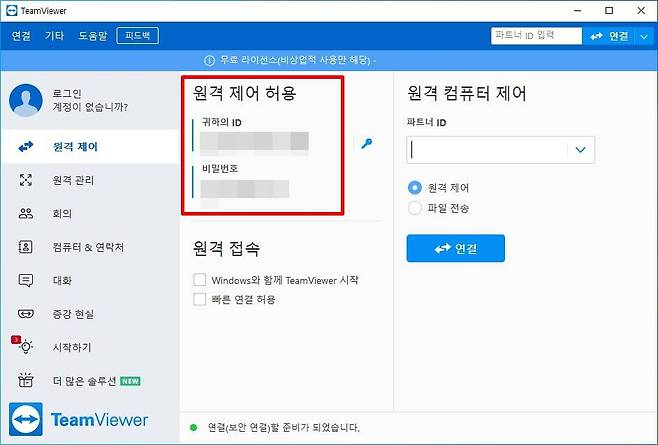Open the '기타' menu

55,36
